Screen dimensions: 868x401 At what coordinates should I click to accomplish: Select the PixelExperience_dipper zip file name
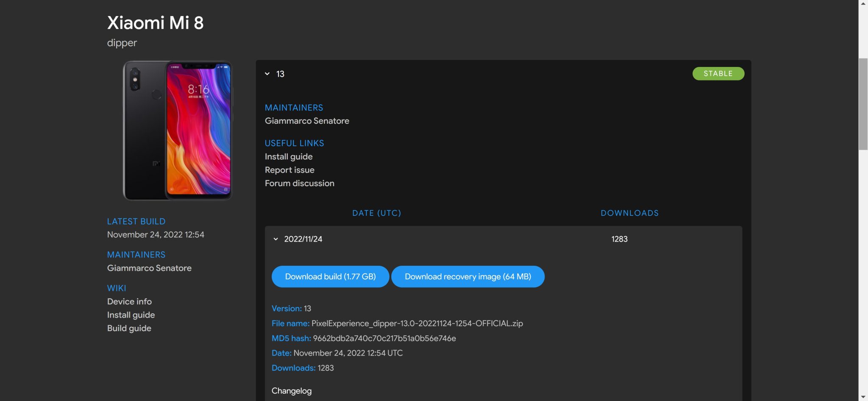(417, 323)
